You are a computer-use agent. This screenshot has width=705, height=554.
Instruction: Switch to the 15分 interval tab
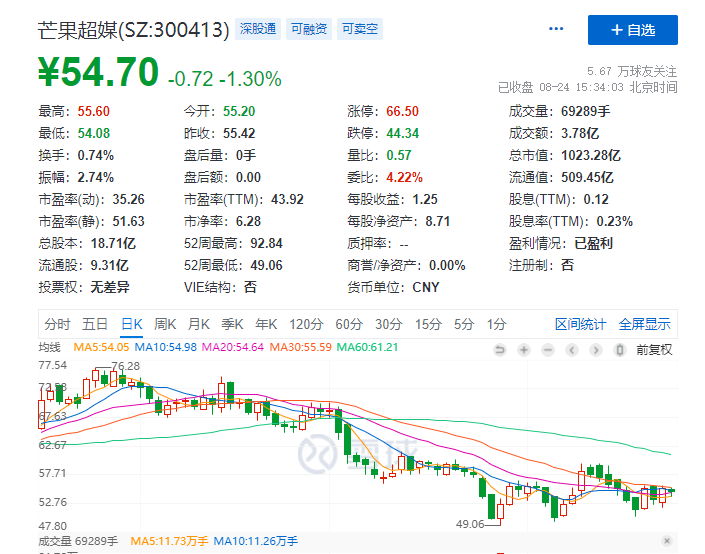pyautogui.click(x=428, y=324)
